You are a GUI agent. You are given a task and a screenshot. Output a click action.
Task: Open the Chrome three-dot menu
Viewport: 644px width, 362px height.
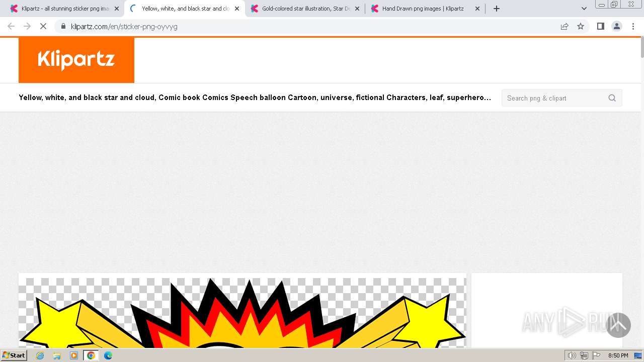(633, 26)
